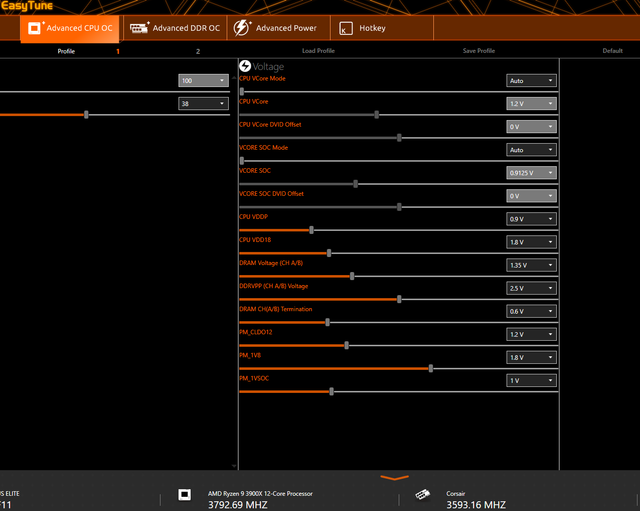Click the Default button
This screenshot has height=511, width=640.
(613, 51)
